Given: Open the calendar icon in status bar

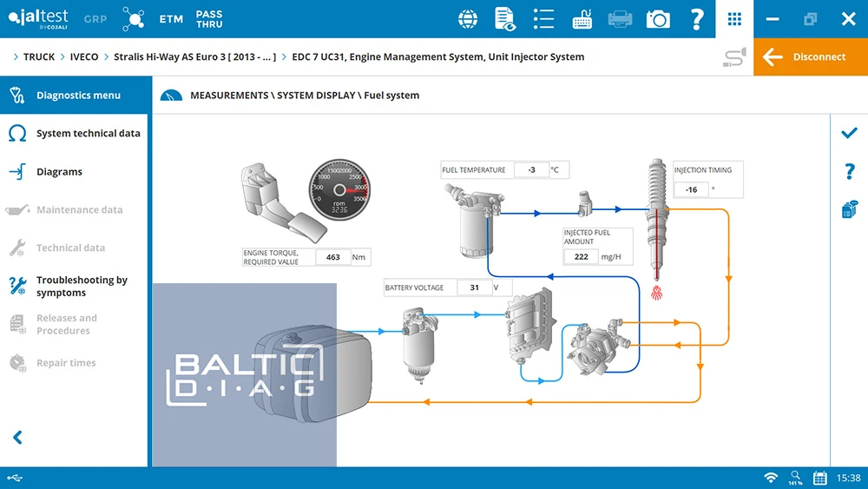Looking at the screenshot, I should click(820, 478).
